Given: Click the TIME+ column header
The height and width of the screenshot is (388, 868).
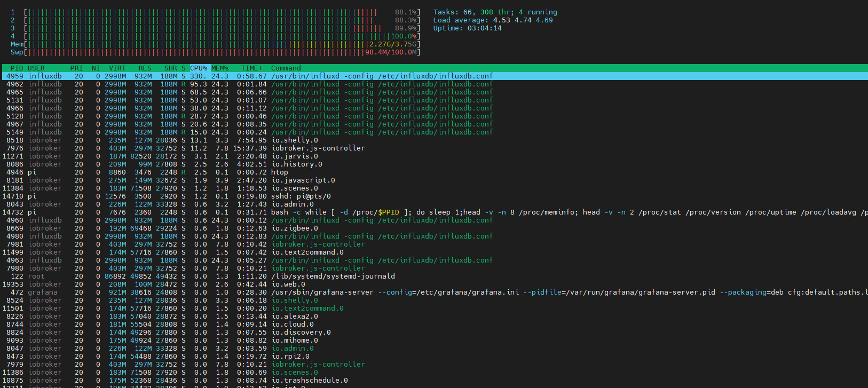Looking at the screenshot, I should (251, 68).
